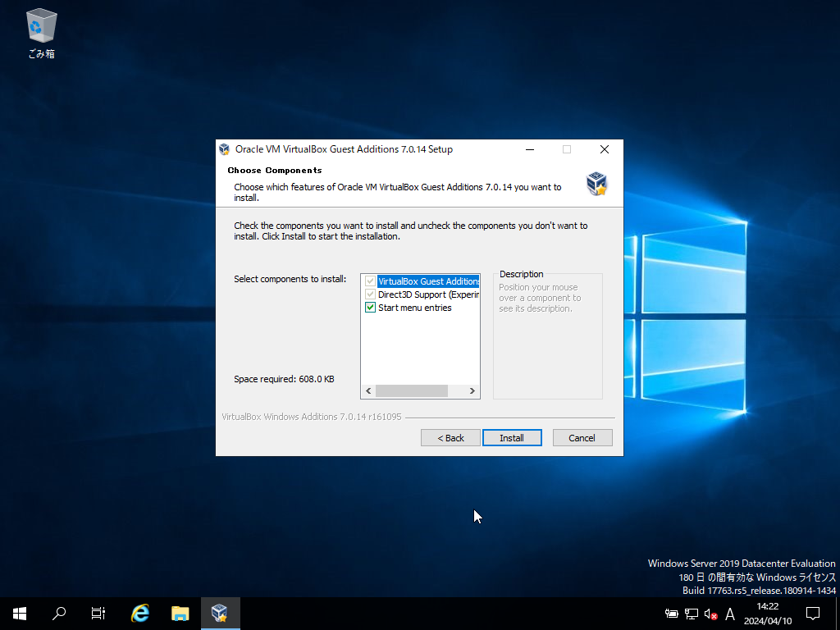The image size is (840, 630).
Task: Click the VirtualBox icon in the title bar
Action: click(225, 149)
